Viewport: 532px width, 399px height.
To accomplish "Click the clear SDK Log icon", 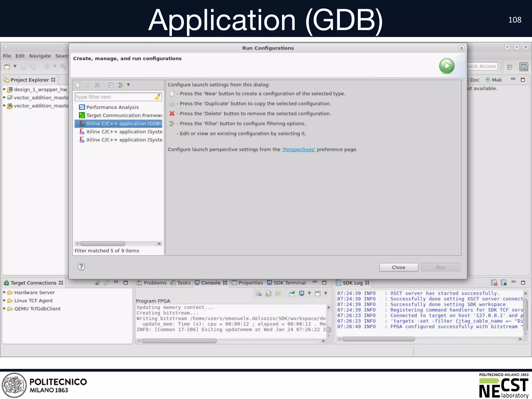I will coord(494,283).
